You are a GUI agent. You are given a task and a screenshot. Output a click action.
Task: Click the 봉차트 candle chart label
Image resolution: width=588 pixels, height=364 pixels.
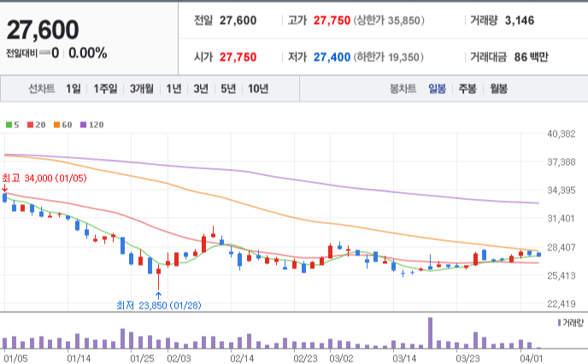coord(403,89)
